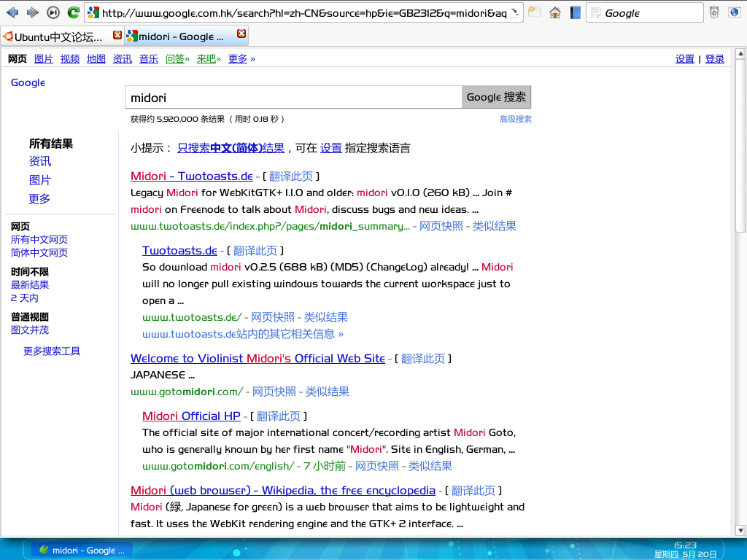Click the Google logo text link

[28, 82]
